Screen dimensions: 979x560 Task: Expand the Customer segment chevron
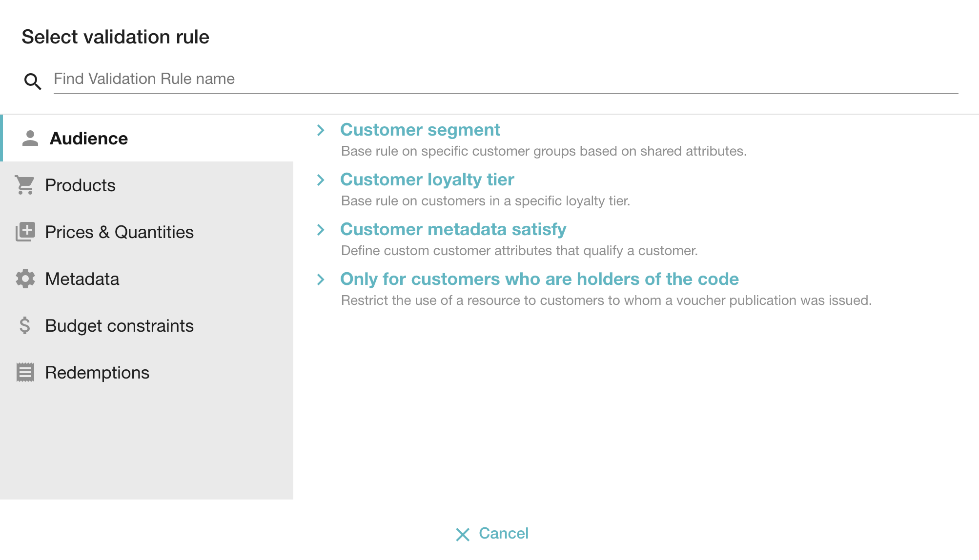(x=321, y=130)
